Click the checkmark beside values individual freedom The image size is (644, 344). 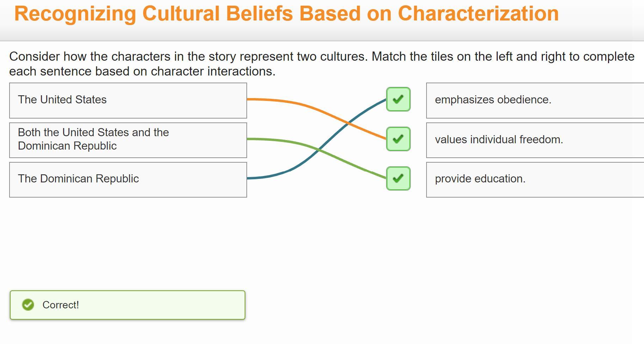point(398,139)
